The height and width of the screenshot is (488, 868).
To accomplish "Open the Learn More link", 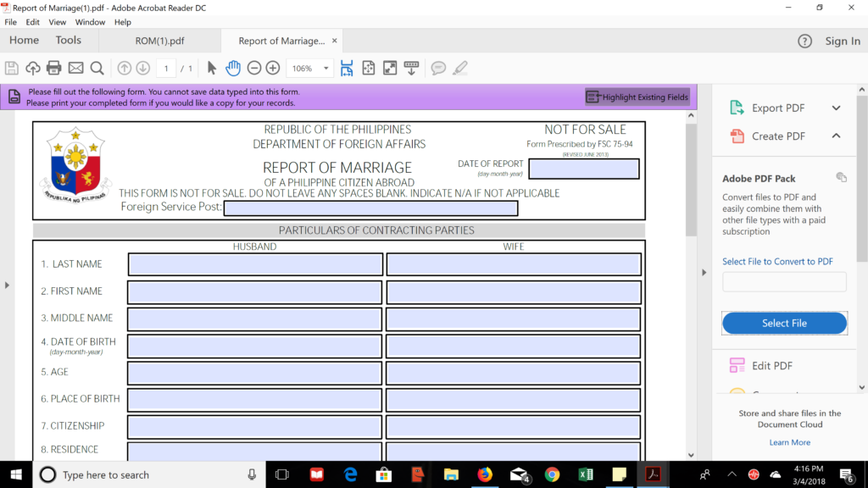I will 789,442.
